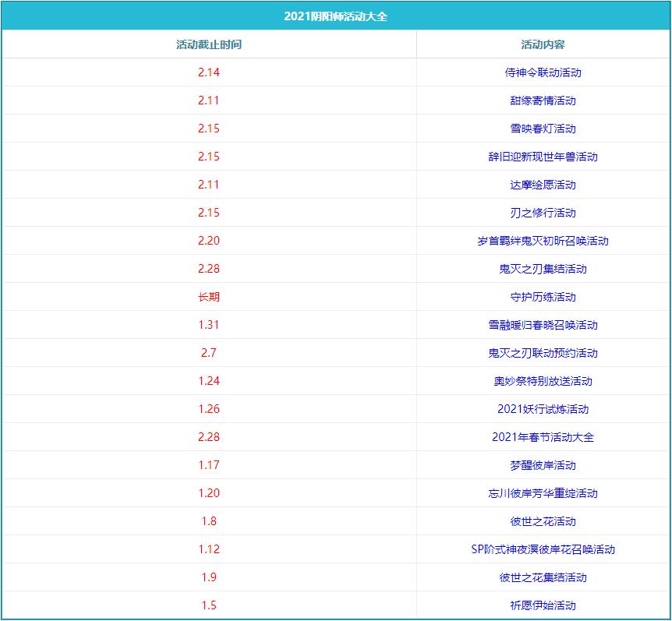Viewport: 672px width, 621px height.
Task: Select the 2.15 date beside 雪映春灯活动
Action: tap(209, 129)
